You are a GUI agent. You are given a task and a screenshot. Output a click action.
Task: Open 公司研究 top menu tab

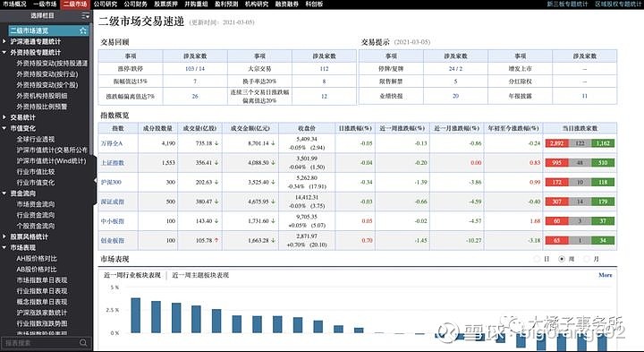[x=106, y=4]
